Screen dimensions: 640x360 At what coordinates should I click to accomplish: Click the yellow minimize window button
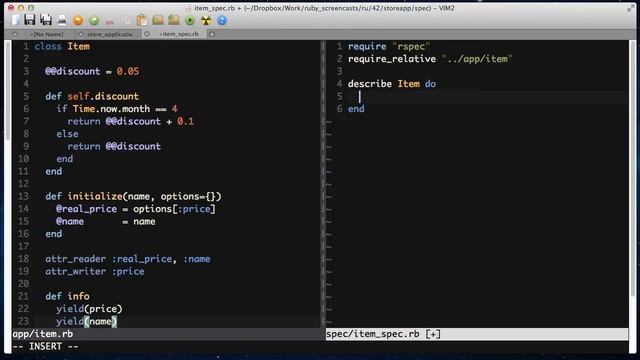(x=21, y=8)
